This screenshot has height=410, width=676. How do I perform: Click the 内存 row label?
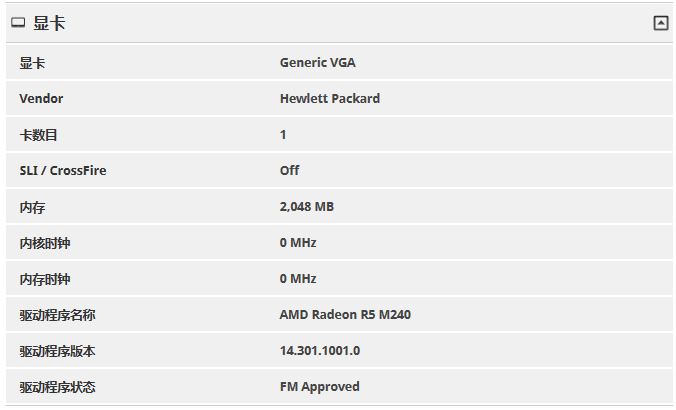click(x=32, y=207)
